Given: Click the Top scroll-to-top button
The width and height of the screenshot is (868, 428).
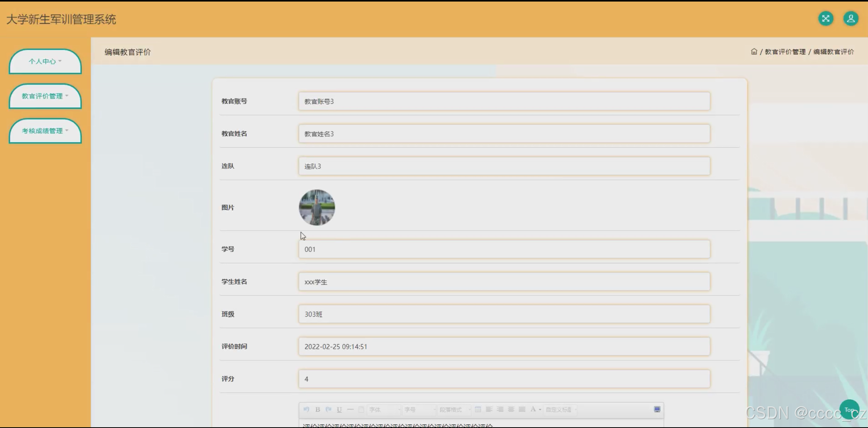Looking at the screenshot, I should [x=849, y=410].
